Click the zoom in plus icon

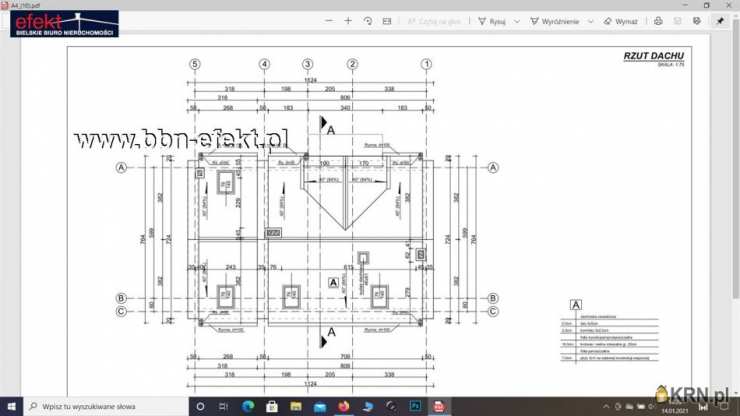coord(348,20)
